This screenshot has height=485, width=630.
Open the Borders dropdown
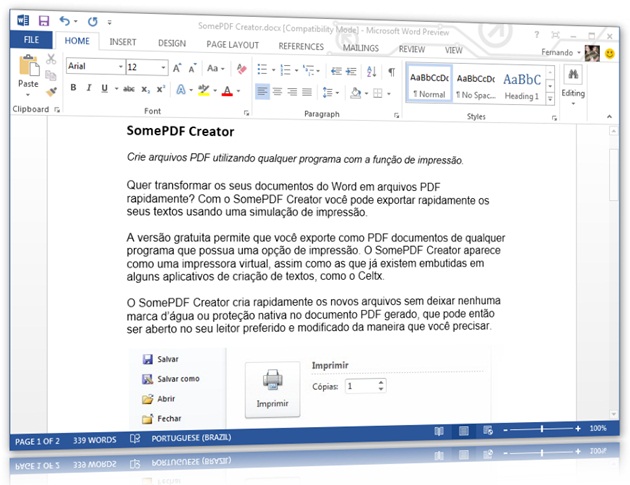[389, 94]
